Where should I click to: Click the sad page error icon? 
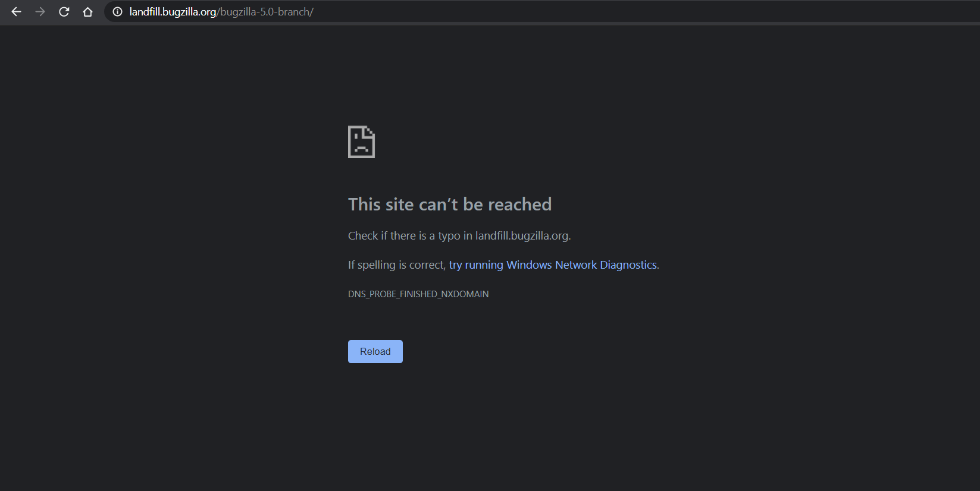(361, 142)
